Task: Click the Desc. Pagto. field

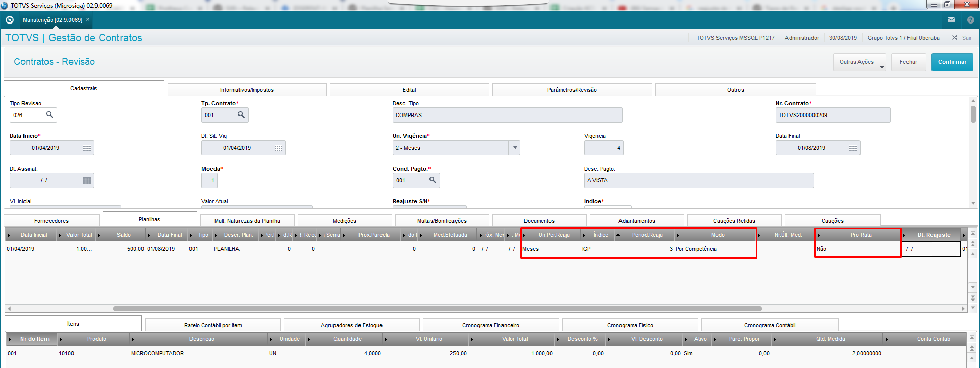Action: (699, 180)
